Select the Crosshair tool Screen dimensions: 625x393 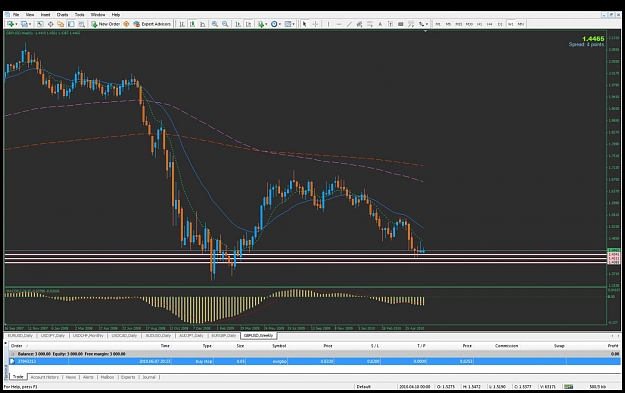pos(315,24)
